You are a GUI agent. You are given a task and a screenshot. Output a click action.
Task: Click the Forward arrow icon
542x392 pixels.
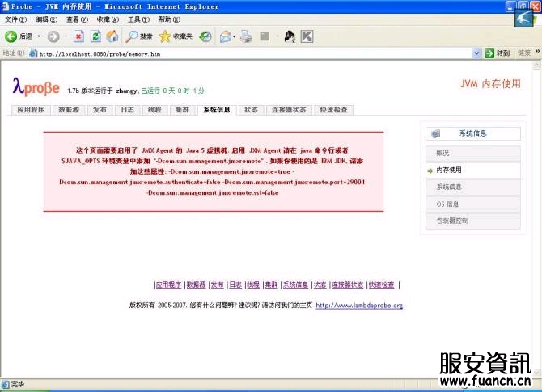point(53,36)
